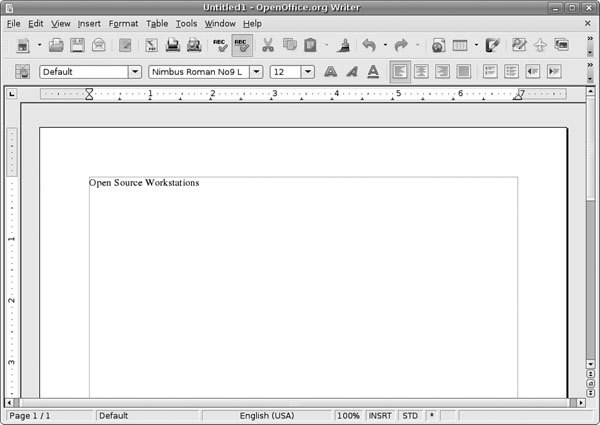Click the Cut scissors icon
The width and height of the screenshot is (600, 425).
268,45
